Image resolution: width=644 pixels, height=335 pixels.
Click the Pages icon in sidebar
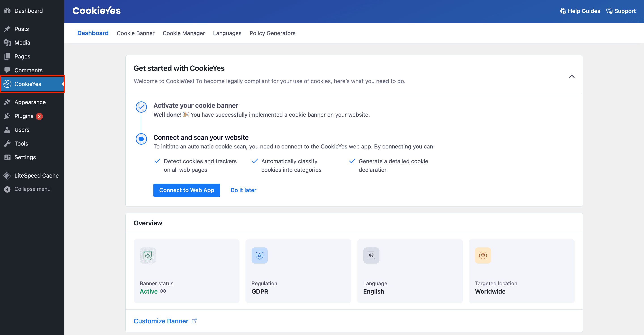(7, 57)
